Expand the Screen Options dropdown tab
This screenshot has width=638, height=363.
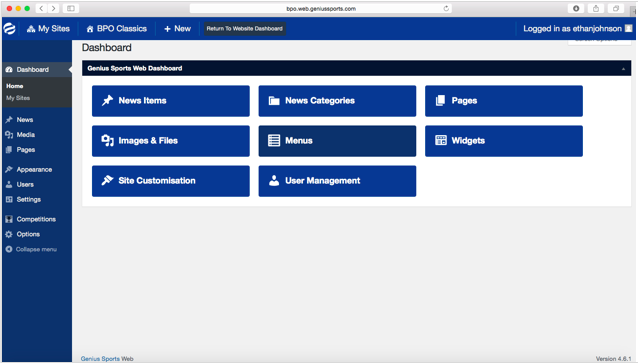tap(599, 42)
